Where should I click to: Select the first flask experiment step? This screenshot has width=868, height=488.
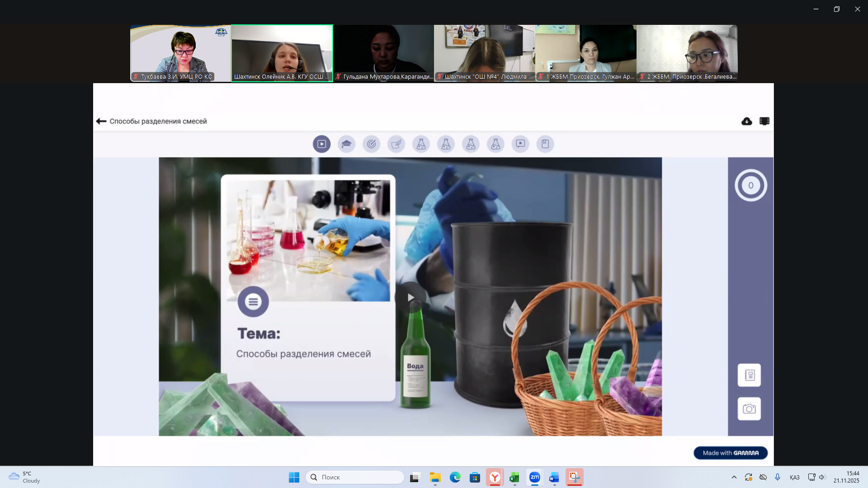click(x=421, y=144)
